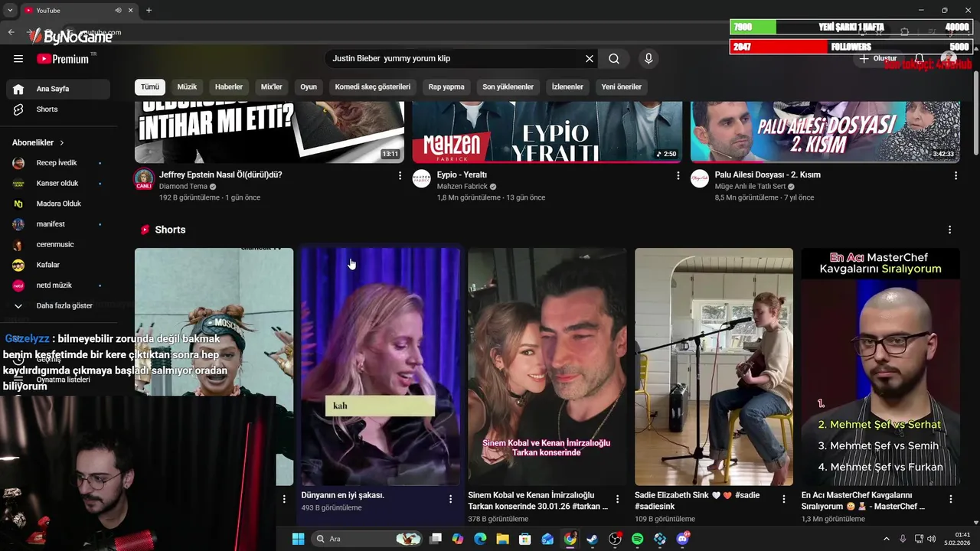The height and width of the screenshot is (551, 980).
Task: Select the İzlenenler filter chip
Action: 567,86
